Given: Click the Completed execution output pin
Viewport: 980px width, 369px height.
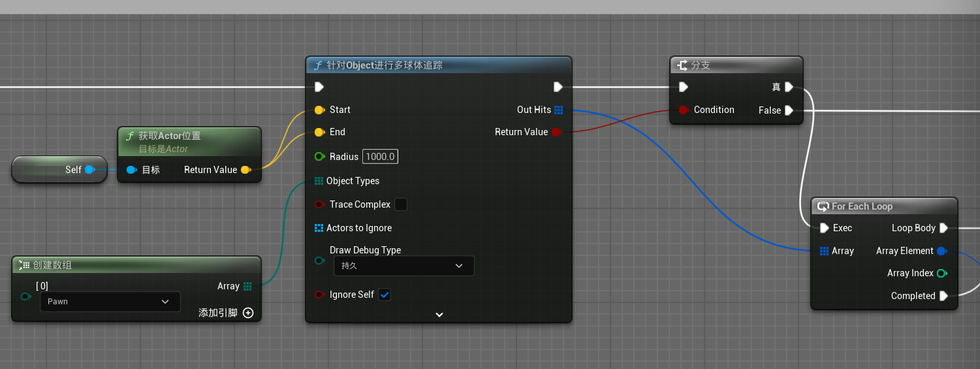Looking at the screenshot, I should 943,296.
